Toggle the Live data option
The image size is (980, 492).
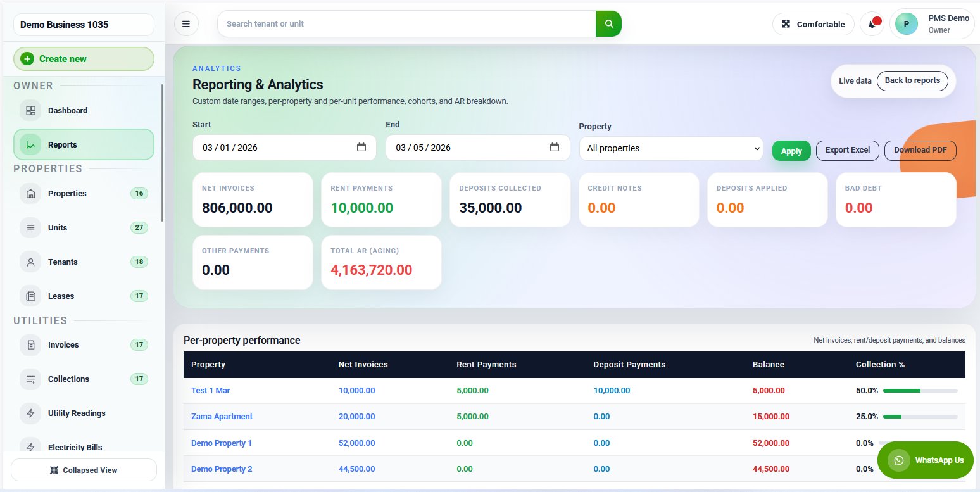pos(855,80)
